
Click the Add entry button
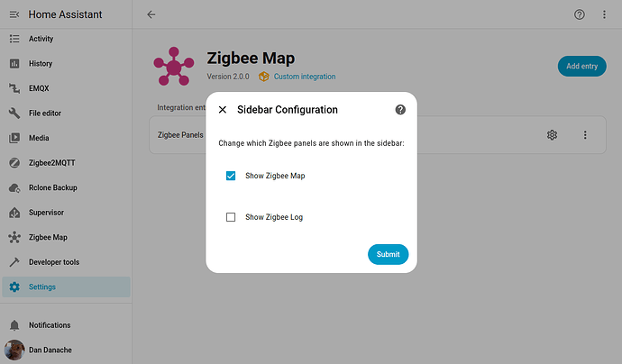[581, 66]
